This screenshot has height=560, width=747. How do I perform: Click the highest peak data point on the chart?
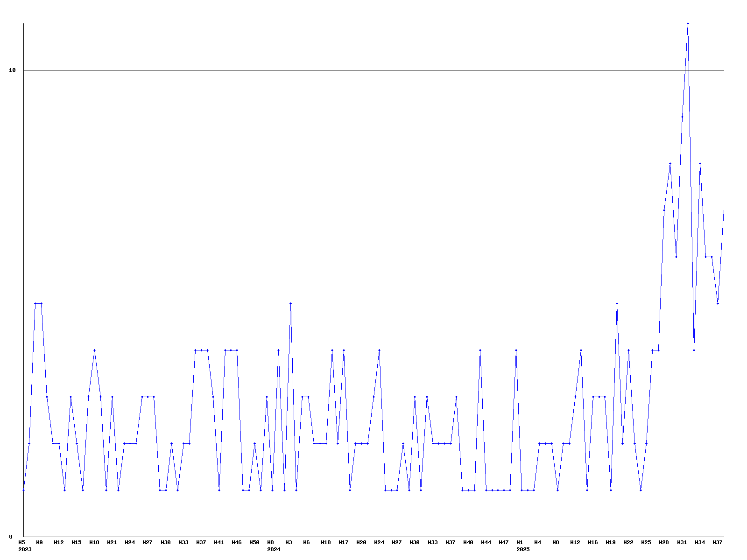688,23
